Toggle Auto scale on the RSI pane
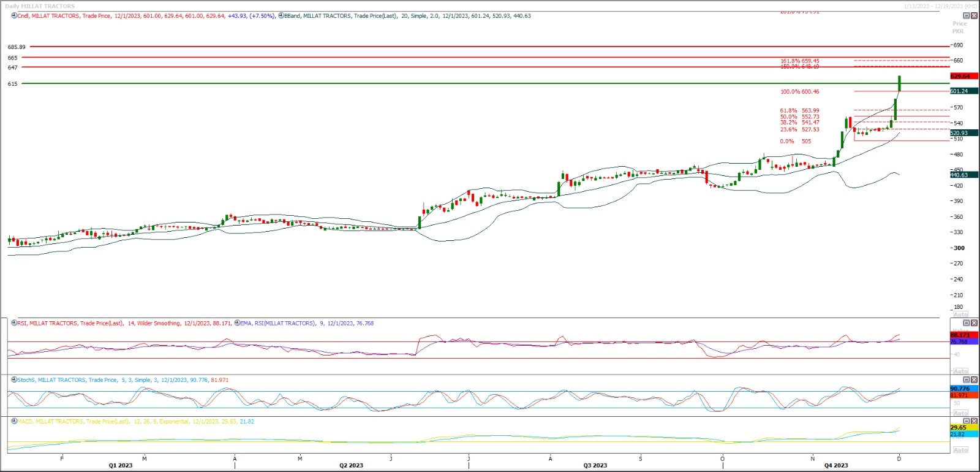Viewport: 980px width, 472px height. pyautogui.click(x=960, y=371)
